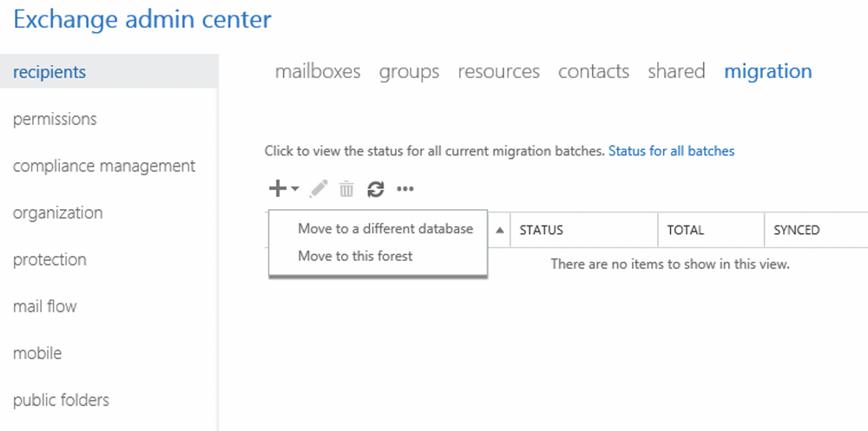Click the sort arrow in the name column
This screenshot has width=868, height=431.
pyautogui.click(x=500, y=230)
